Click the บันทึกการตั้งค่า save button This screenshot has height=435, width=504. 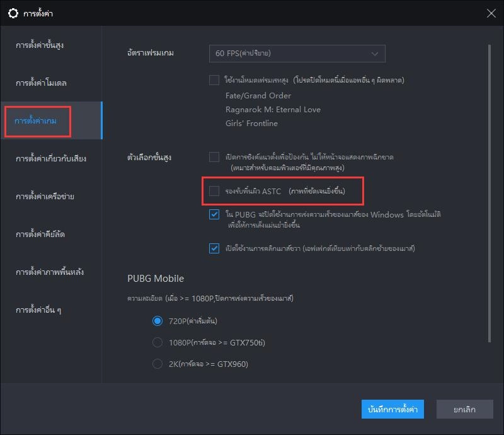click(x=392, y=409)
